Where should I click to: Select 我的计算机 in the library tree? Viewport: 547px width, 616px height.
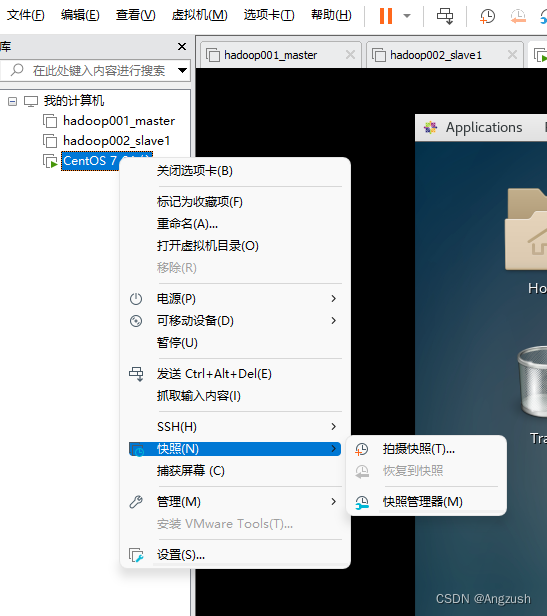(73, 101)
